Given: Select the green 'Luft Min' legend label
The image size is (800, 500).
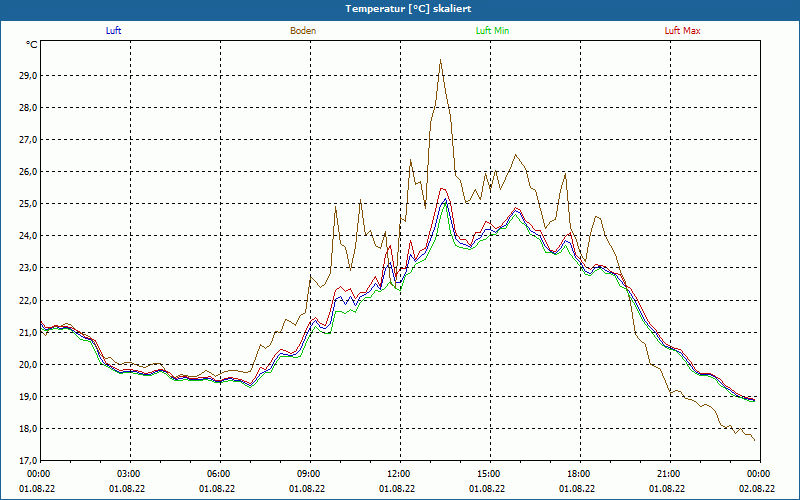Looking at the screenshot, I should pyautogui.click(x=492, y=31).
